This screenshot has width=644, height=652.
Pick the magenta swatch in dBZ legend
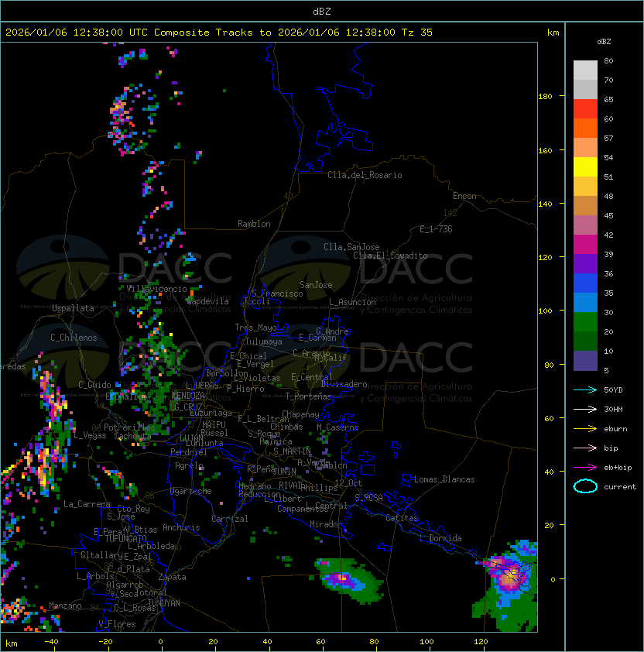point(585,245)
